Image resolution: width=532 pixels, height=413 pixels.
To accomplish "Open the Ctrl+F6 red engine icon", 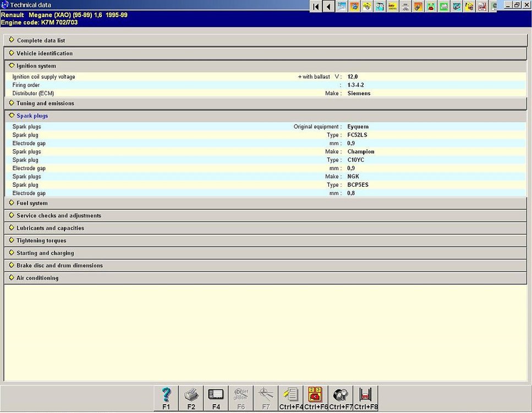I will (x=316, y=398).
